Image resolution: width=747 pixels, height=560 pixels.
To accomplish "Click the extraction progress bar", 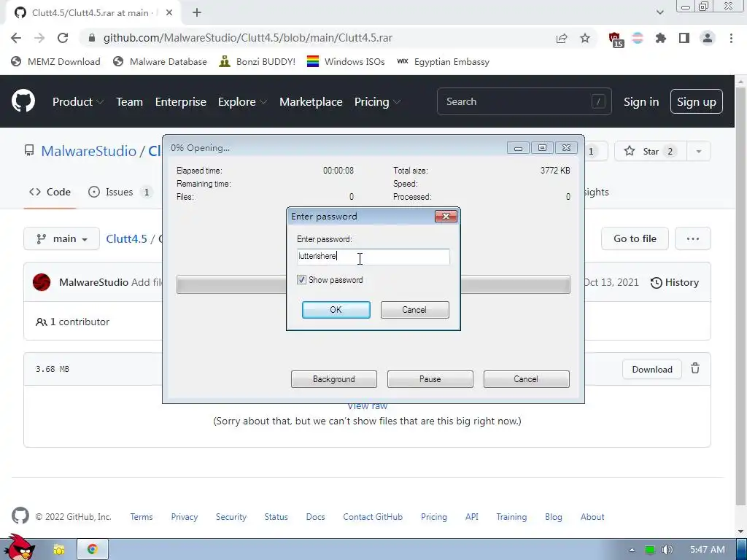I will (373, 284).
